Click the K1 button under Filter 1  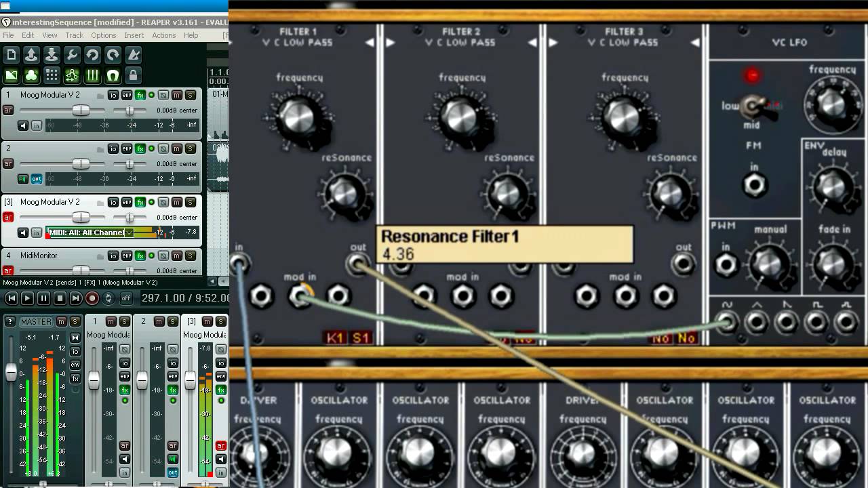coord(335,338)
